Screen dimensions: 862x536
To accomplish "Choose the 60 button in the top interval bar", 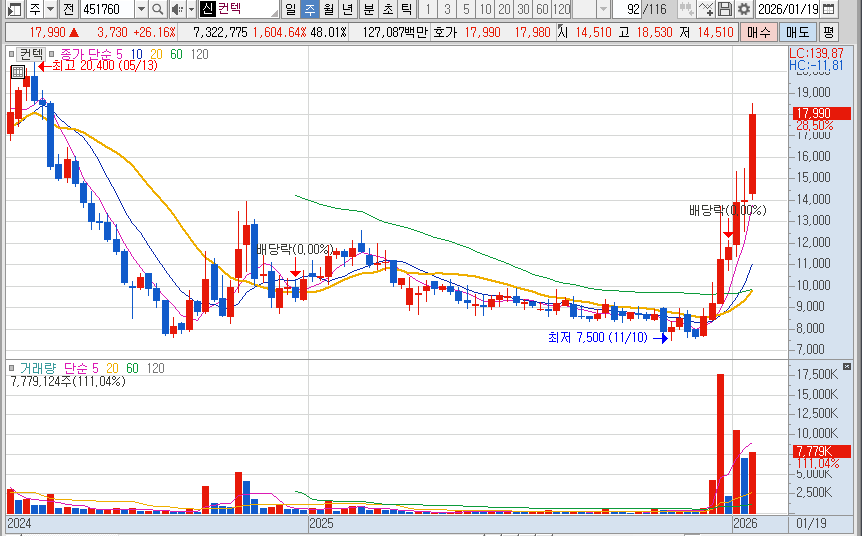I will point(542,9).
